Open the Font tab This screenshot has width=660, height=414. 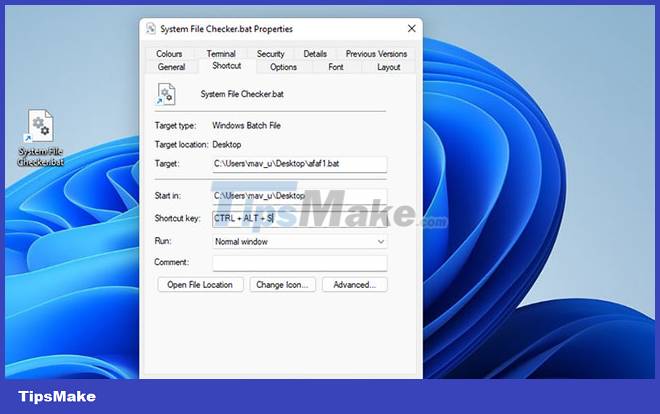click(336, 67)
